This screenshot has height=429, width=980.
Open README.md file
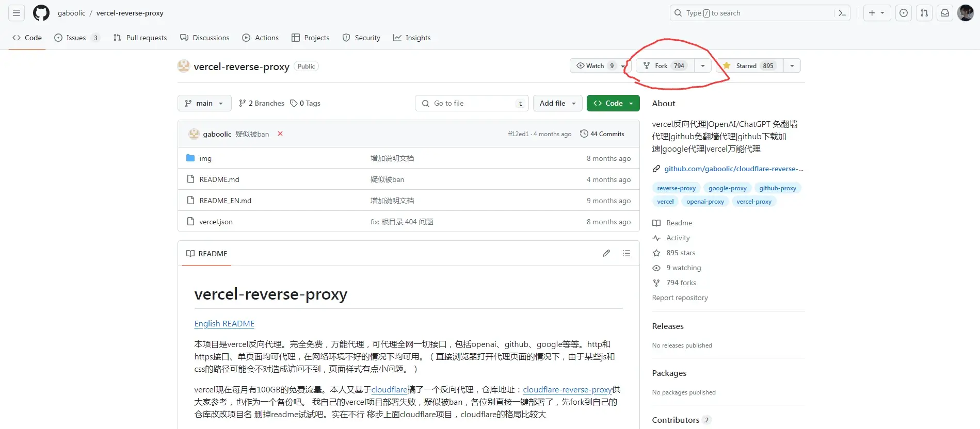(219, 179)
